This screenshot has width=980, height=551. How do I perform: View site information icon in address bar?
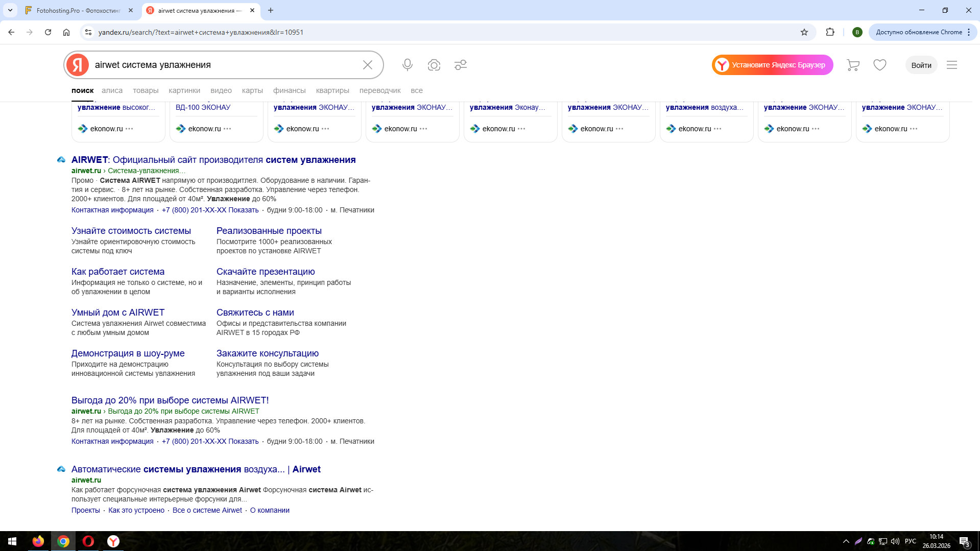tap(88, 32)
